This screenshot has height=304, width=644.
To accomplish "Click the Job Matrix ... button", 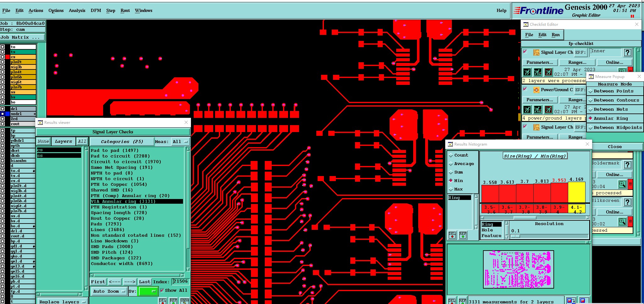I will coord(22,37).
